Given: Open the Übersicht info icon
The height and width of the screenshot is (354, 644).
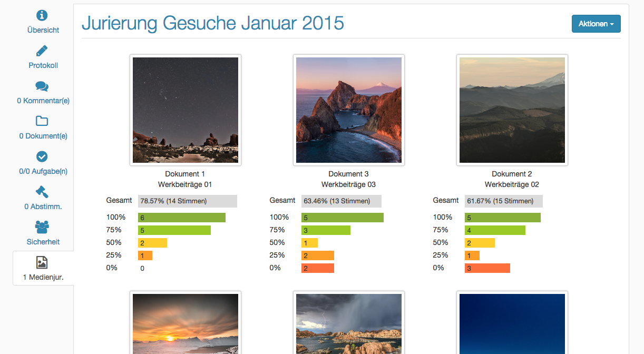Looking at the screenshot, I should pos(42,16).
